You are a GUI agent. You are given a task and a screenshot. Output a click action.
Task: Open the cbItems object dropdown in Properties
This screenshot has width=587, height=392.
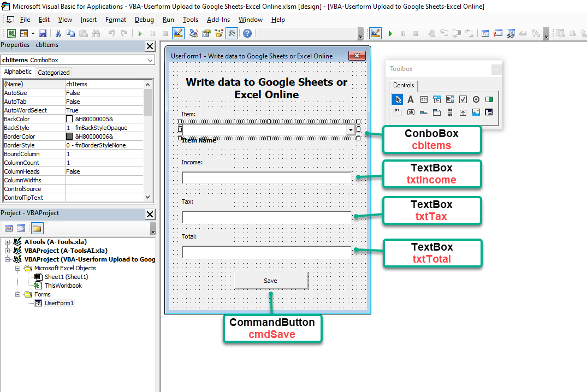point(151,60)
